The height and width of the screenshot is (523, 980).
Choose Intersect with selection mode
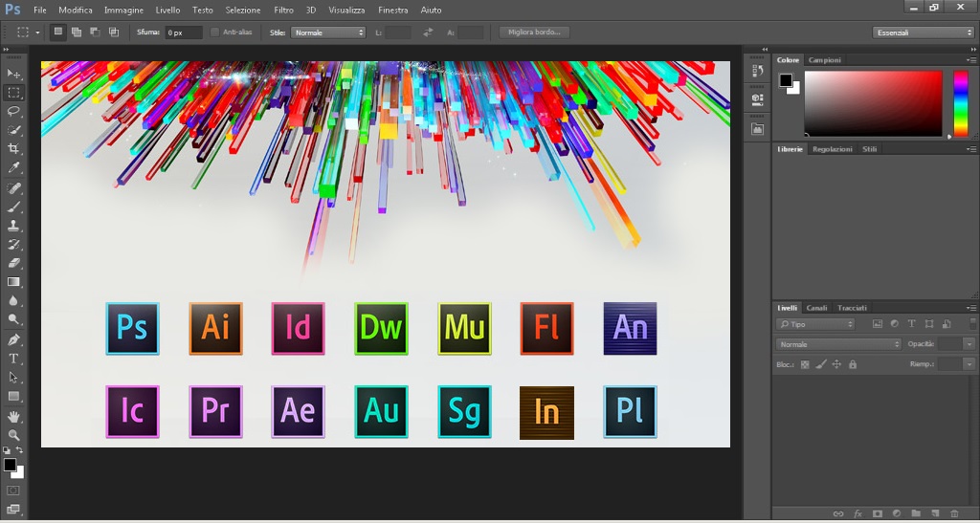coord(114,32)
